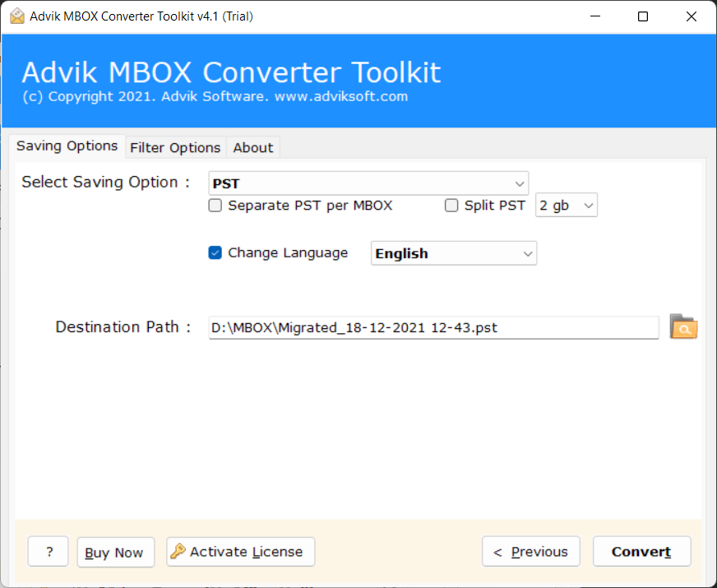Screen dimensions: 717x588
Task: Switch to the Saving Options tab
Action: click(x=67, y=146)
